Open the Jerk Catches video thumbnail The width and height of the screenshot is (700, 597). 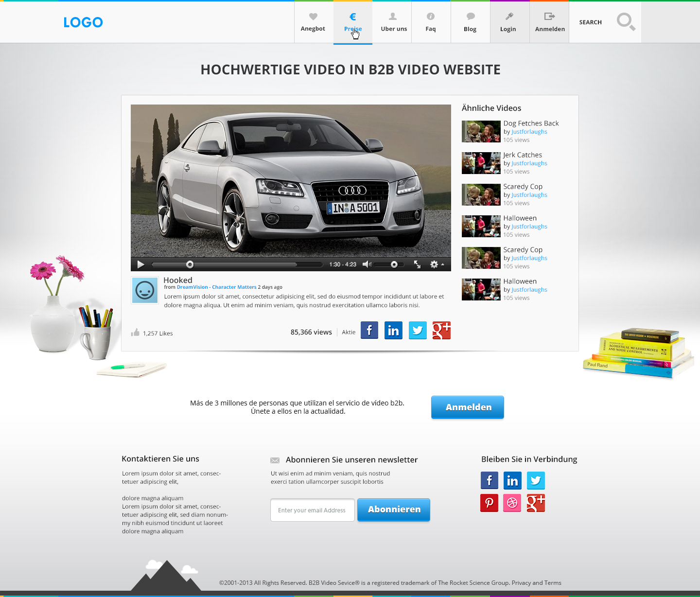481,163
